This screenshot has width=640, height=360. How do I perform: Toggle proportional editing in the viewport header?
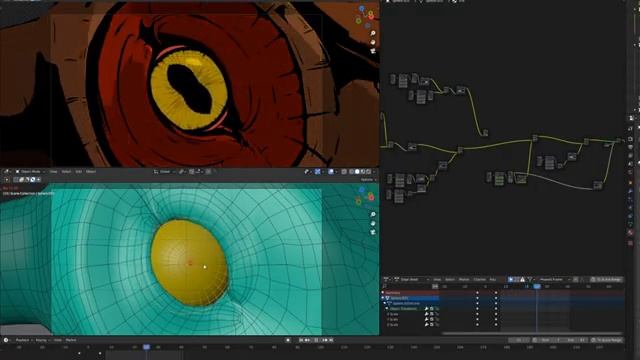coord(209,171)
